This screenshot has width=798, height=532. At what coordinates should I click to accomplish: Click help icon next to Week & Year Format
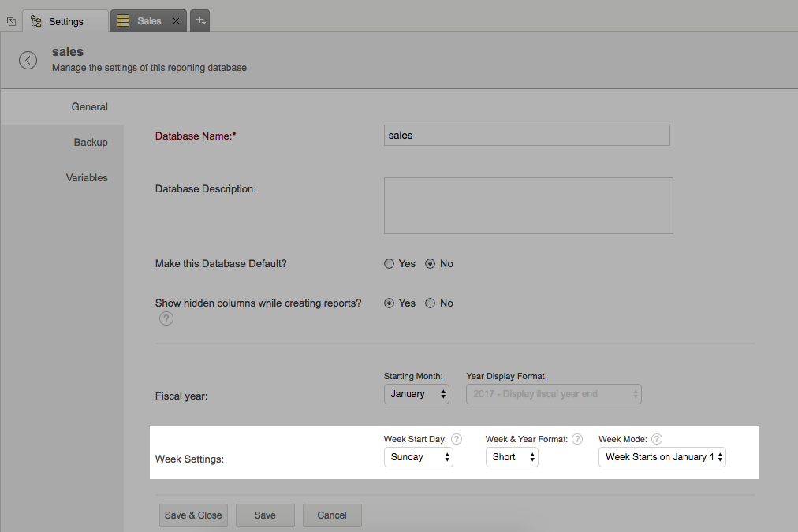pyautogui.click(x=577, y=439)
